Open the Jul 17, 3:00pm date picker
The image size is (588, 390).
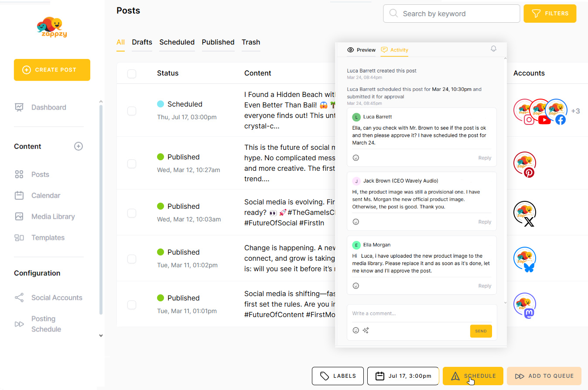click(403, 376)
